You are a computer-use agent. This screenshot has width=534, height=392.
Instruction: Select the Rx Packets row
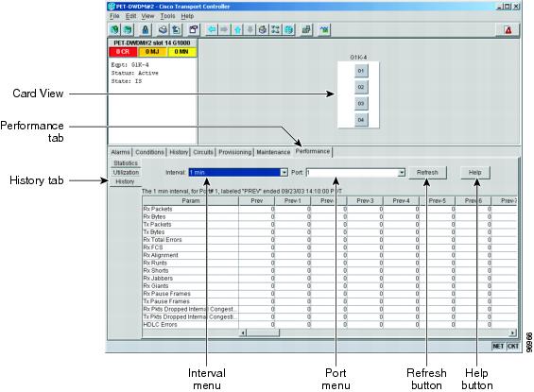(329, 209)
